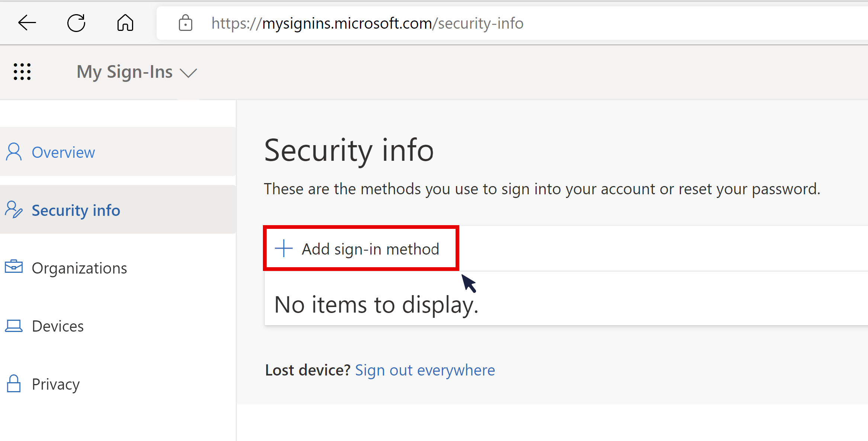Click the Privacy padlock icon

pos(14,384)
